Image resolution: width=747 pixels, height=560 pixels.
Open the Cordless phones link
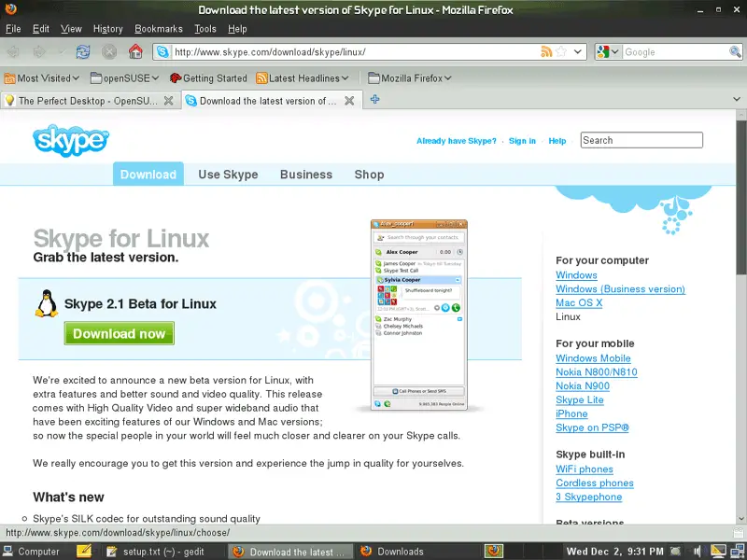click(595, 483)
